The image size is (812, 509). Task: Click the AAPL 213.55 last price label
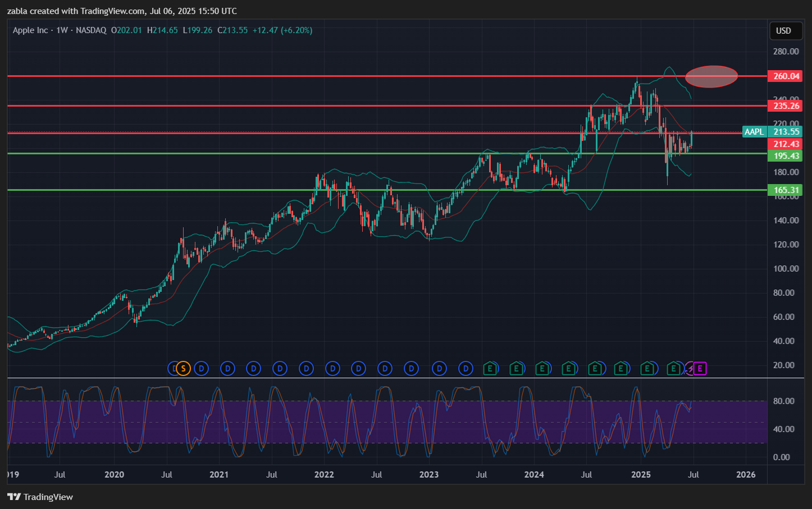[x=772, y=132]
